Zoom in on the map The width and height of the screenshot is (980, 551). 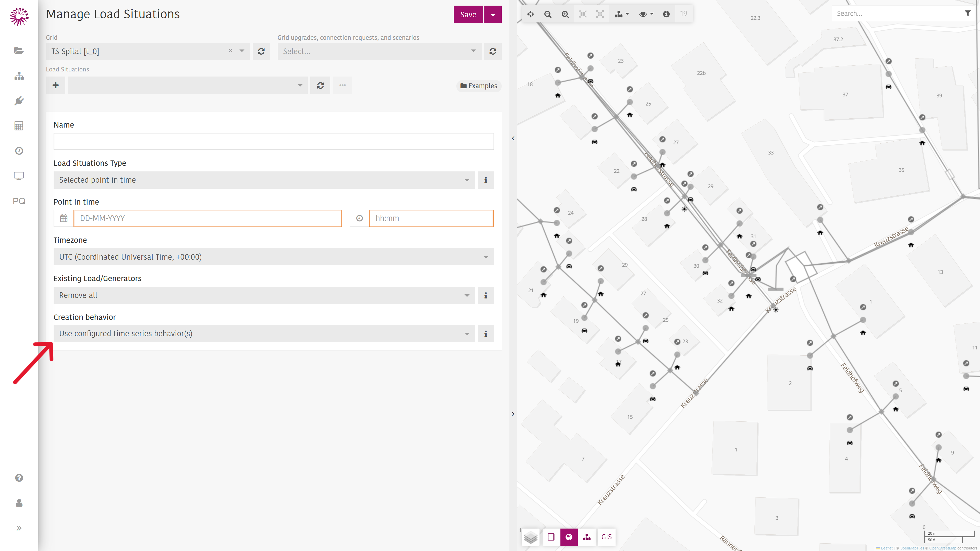(565, 14)
